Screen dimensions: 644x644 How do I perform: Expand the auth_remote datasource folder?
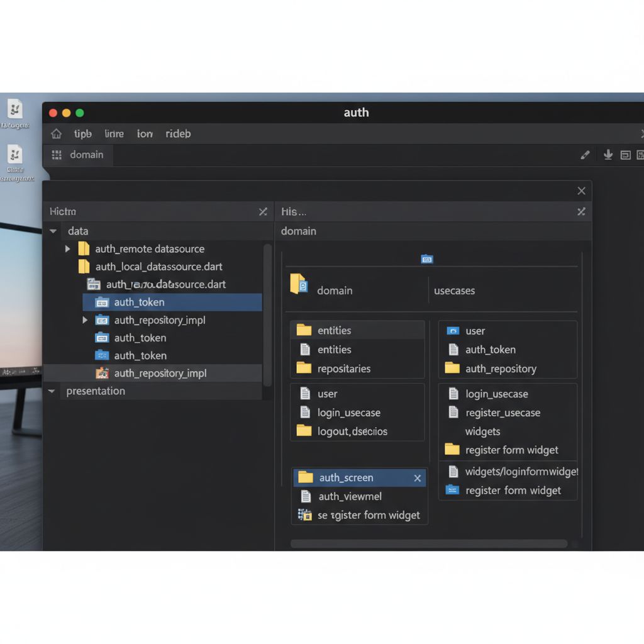[x=67, y=249]
